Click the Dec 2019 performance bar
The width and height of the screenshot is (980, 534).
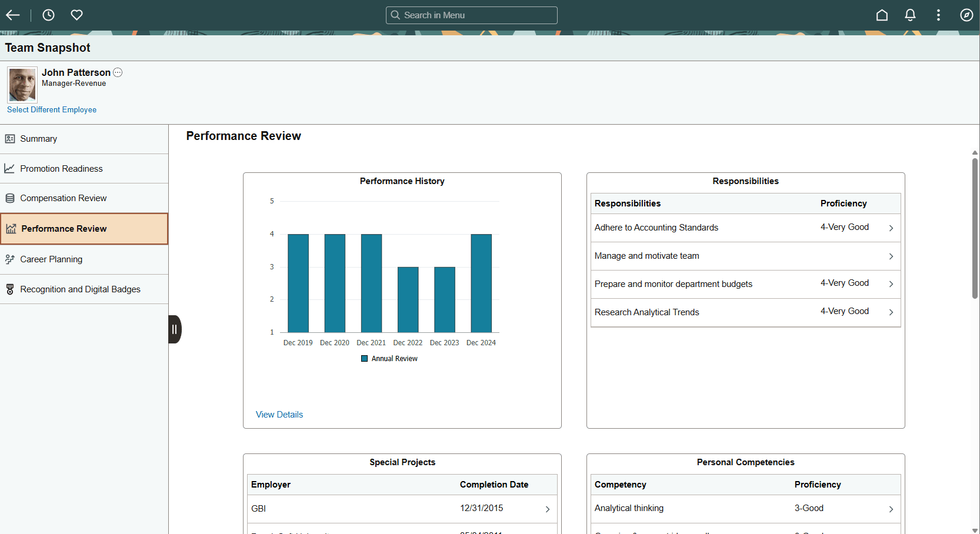click(298, 283)
